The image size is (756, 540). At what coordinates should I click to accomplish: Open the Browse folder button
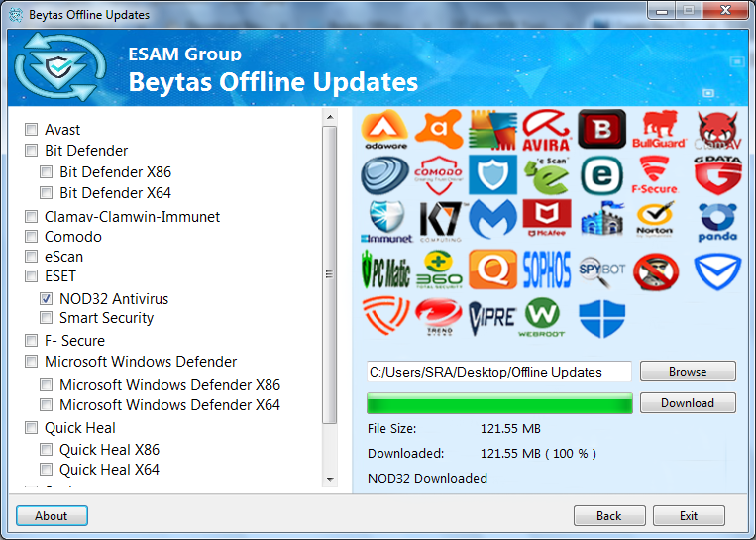coord(688,372)
